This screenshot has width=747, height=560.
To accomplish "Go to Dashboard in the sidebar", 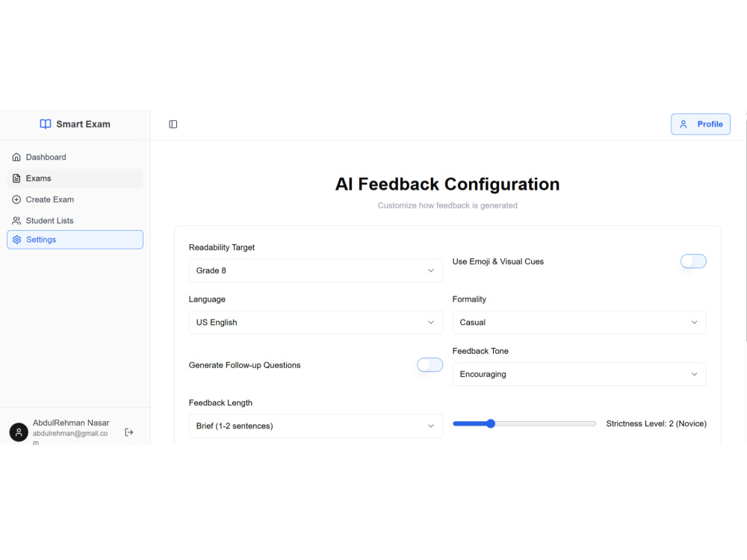I will (x=75, y=157).
